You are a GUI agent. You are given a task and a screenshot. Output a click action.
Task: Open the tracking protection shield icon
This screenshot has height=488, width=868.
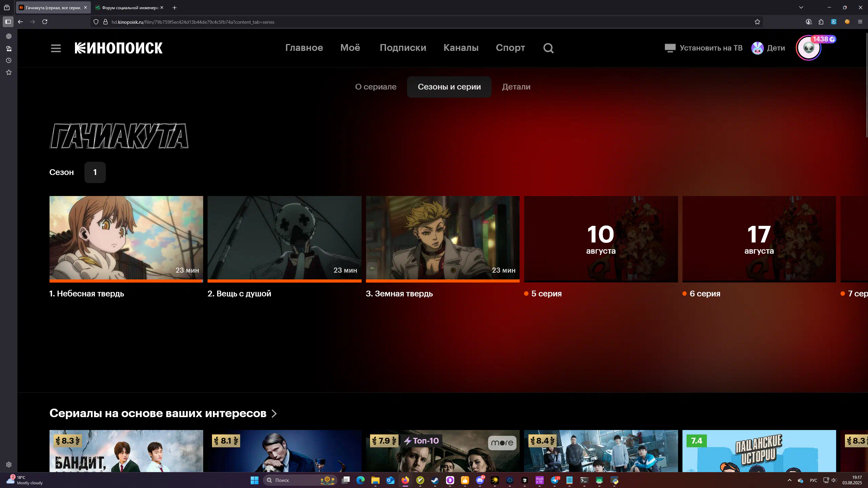[96, 22]
